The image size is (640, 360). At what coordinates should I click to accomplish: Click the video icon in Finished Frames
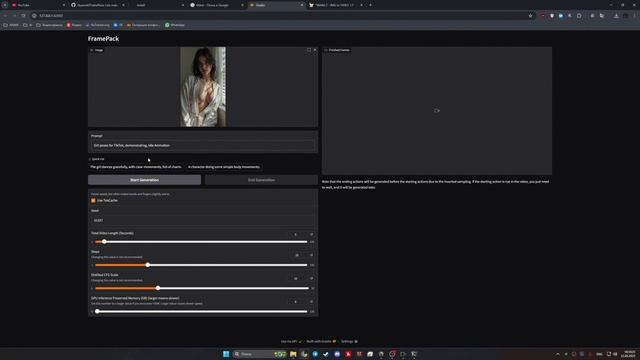[437, 111]
